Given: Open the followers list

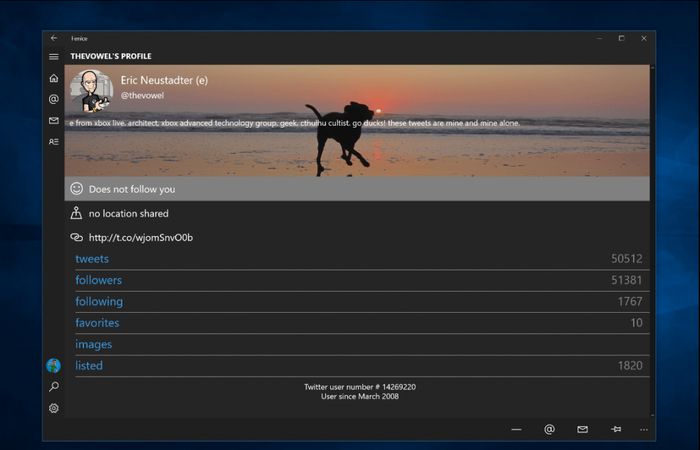Looking at the screenshot, I should [x=98, y=280].
